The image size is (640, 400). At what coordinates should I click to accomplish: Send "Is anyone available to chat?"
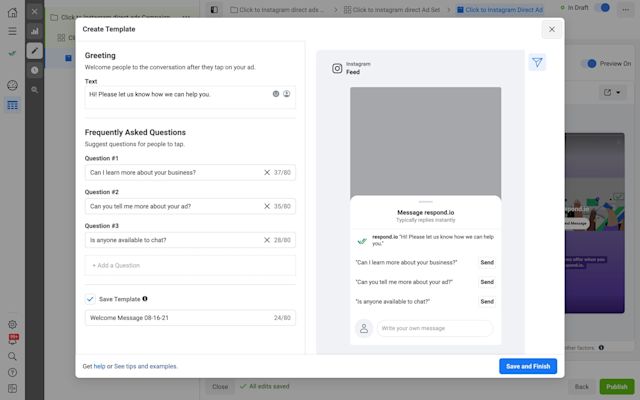pyautogui.click(x=487, y=302)
